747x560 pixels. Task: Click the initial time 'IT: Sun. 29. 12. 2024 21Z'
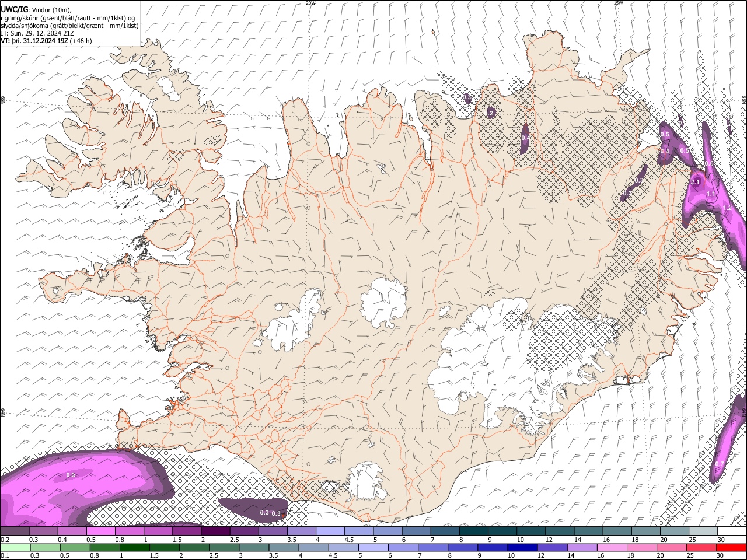tap(37, 33)
